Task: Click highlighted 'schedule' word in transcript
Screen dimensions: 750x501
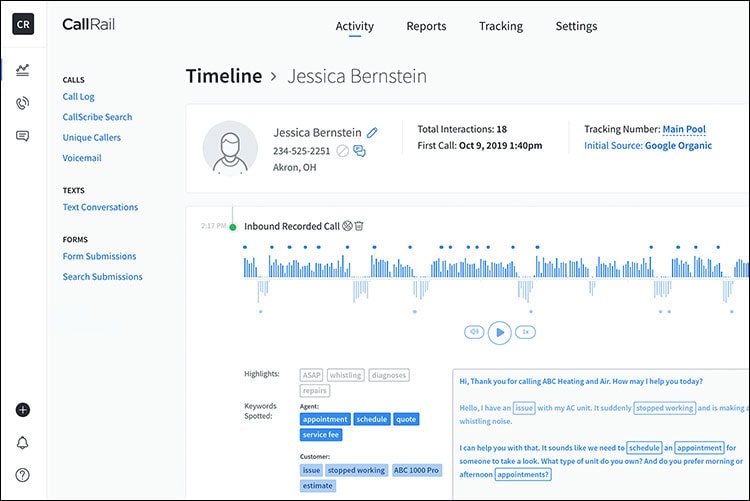Action: click(644, 448)
